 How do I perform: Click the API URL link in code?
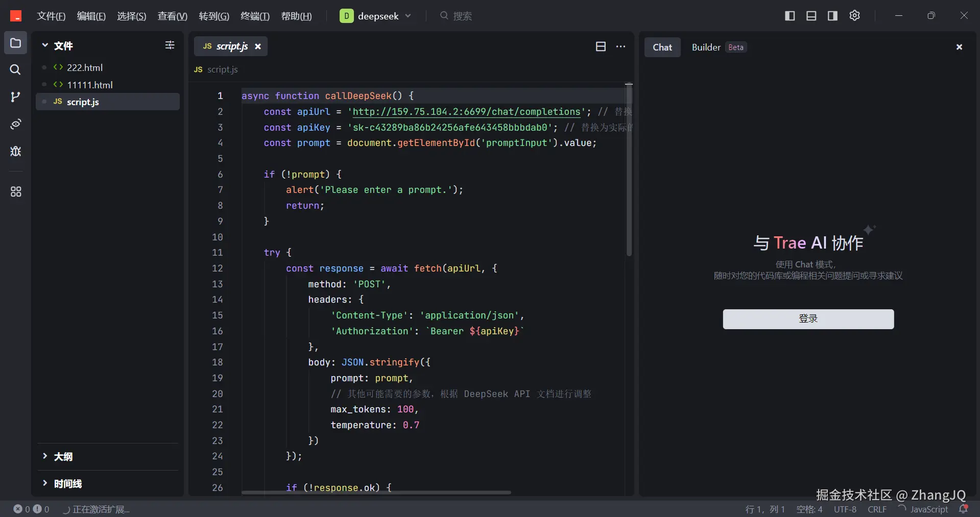pos(466,112)
